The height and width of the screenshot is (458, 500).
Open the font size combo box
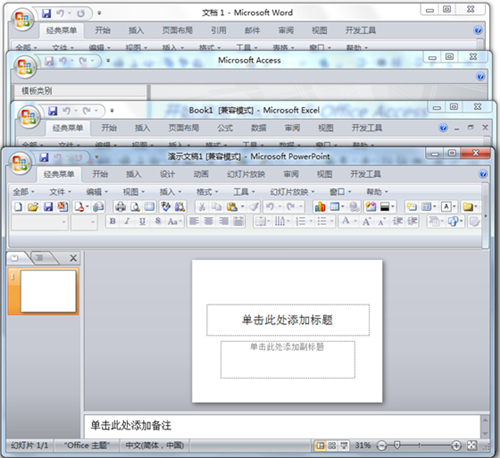(x=84, y=222)
